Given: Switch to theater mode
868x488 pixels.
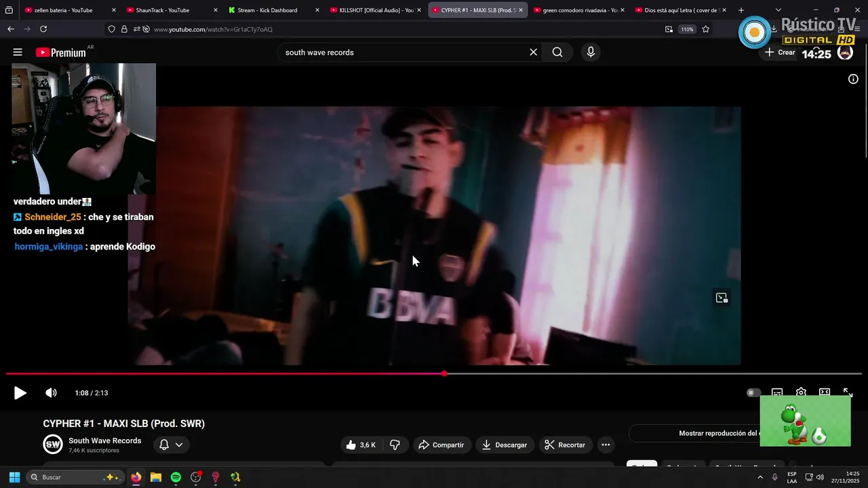Looking at the screenshot, I should [825, 392].
